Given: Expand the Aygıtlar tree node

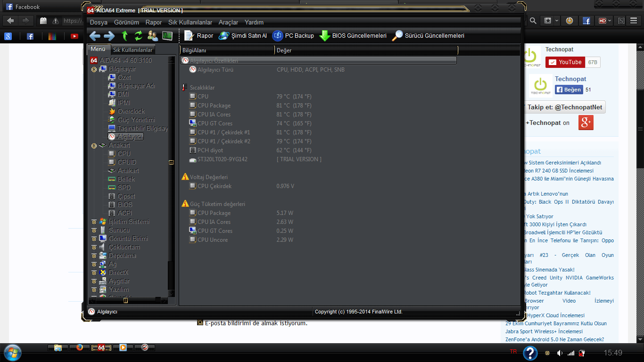Looking at the screenshot, I should click(94, 281).
